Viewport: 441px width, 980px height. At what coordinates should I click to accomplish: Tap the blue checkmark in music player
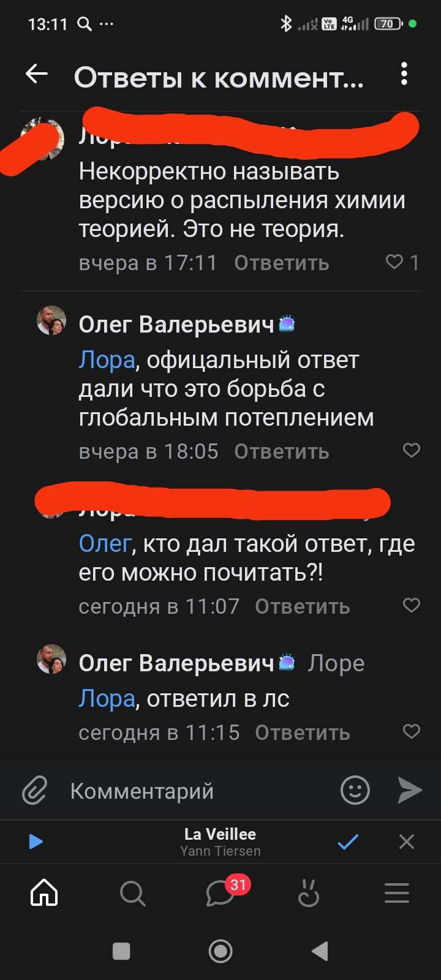coord(348,842)
